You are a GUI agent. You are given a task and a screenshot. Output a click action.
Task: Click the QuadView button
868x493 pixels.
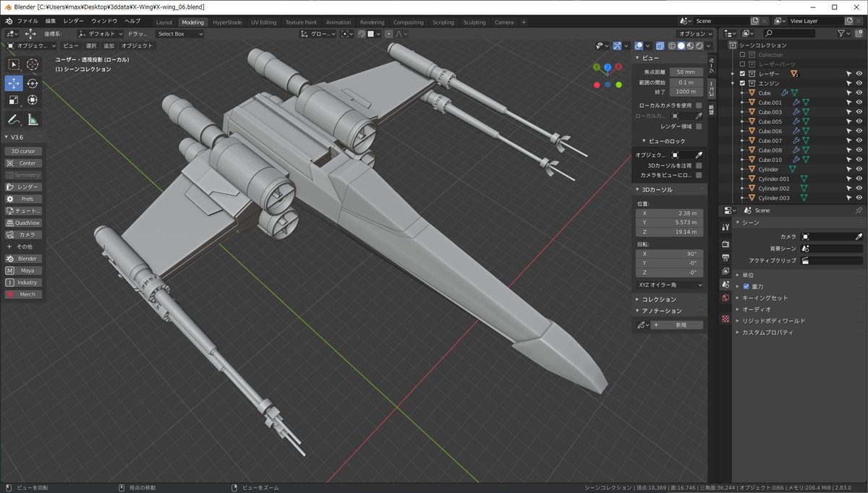point(23,223)
